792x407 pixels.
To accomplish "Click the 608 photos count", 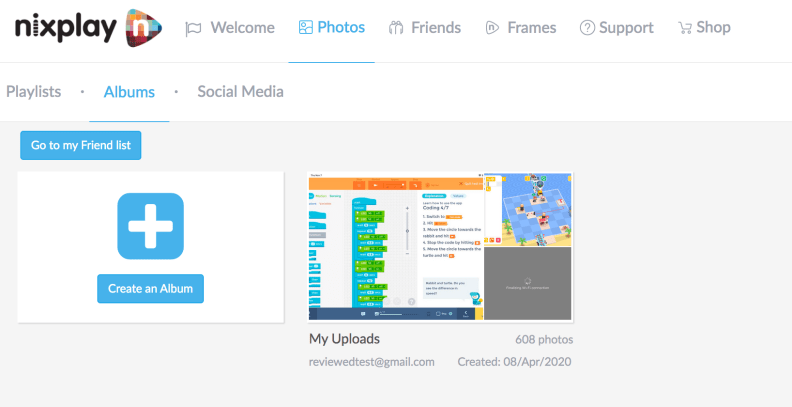I will click(x=544, y=339).
